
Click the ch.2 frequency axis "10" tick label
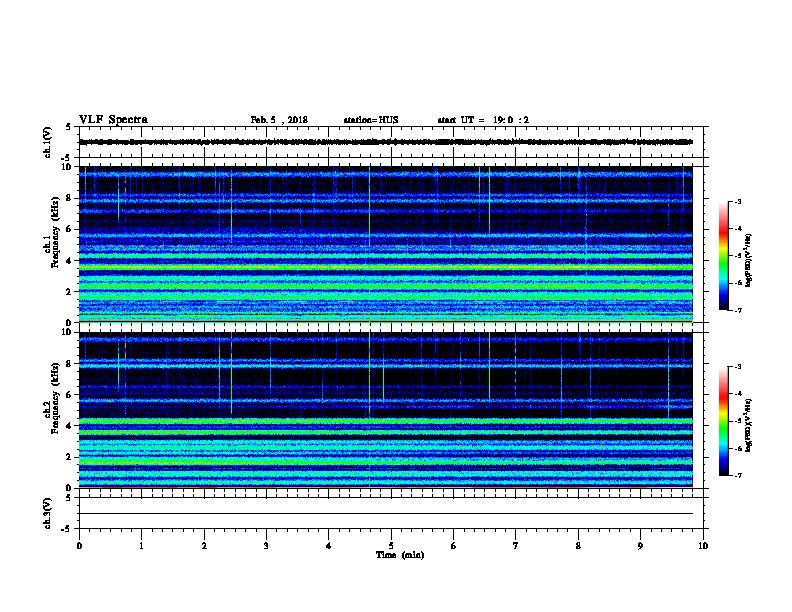[66, 332]
